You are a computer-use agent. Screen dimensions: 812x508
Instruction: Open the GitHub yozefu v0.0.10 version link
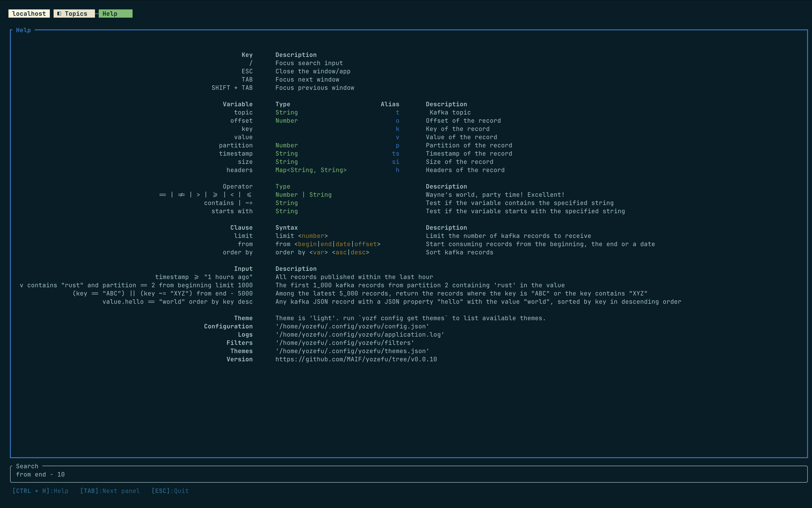(356, 359)
